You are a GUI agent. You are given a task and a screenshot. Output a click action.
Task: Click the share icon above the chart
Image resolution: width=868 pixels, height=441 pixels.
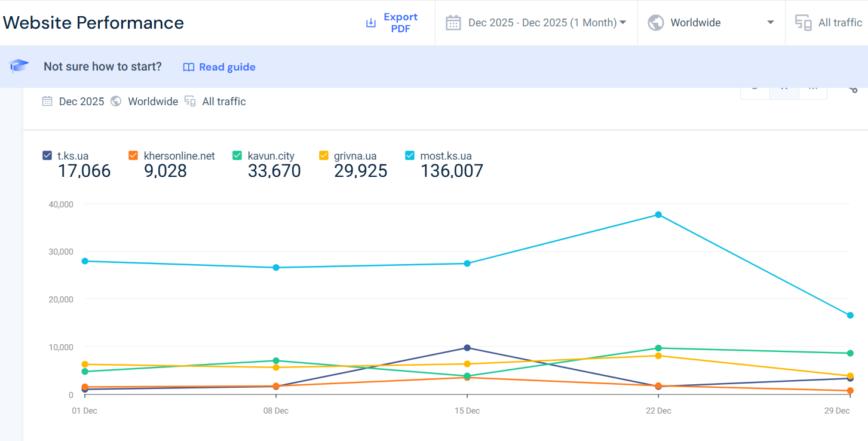(852, 89)
